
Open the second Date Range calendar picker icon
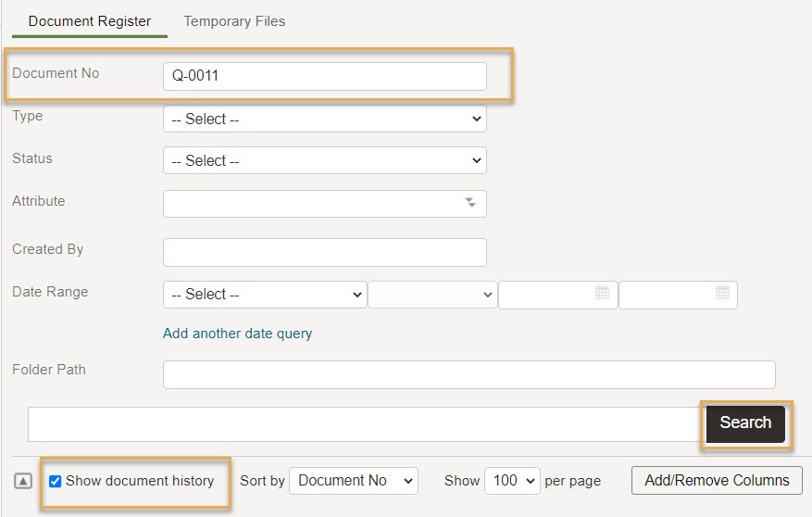722,293
